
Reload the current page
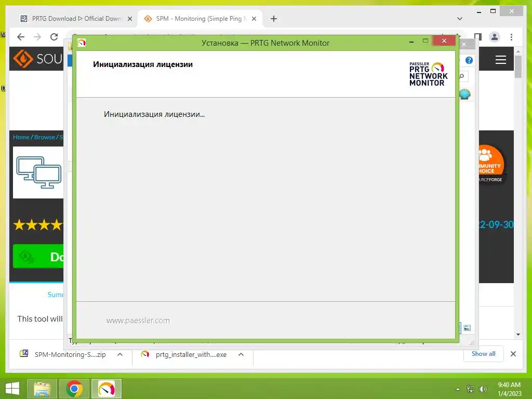click(x=54, y=37)
